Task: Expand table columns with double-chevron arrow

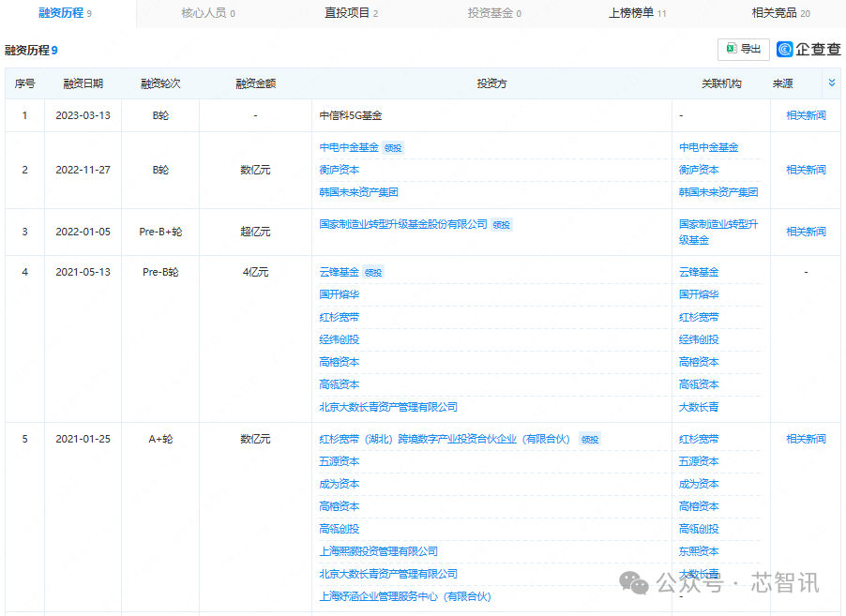Action: pyautogui.click(x=831, y=83)
